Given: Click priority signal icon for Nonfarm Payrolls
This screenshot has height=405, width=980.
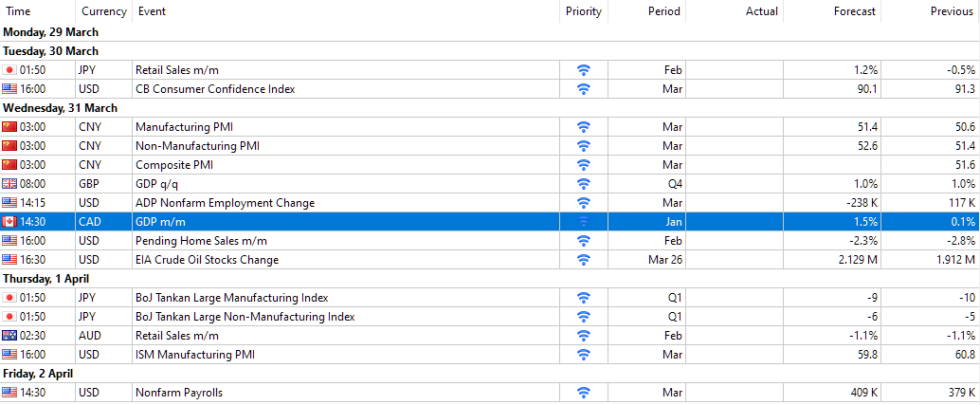Looking at the screenshot, I should (x=584, y=393).
